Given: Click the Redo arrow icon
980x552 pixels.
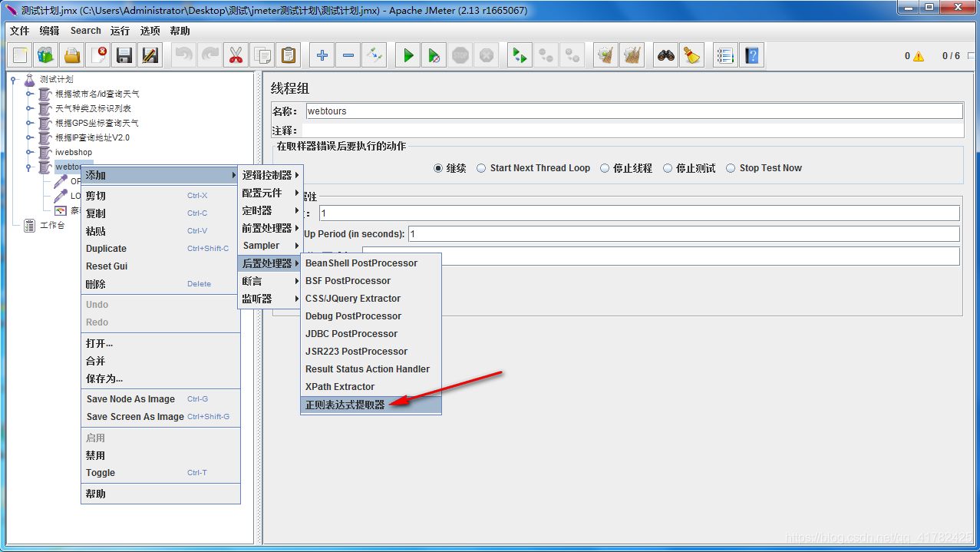Looking at the screenshot, I should tap(210, 55).
